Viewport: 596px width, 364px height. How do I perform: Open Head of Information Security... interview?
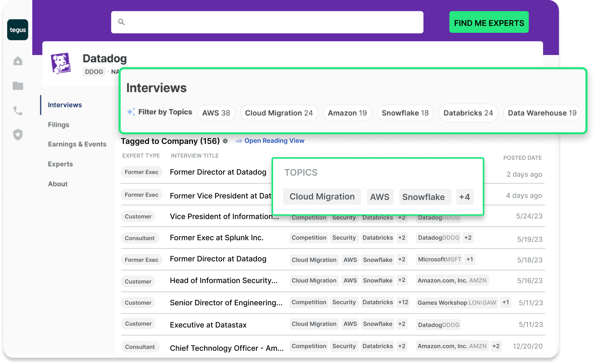pyautogui.click(x=224, y=280)
